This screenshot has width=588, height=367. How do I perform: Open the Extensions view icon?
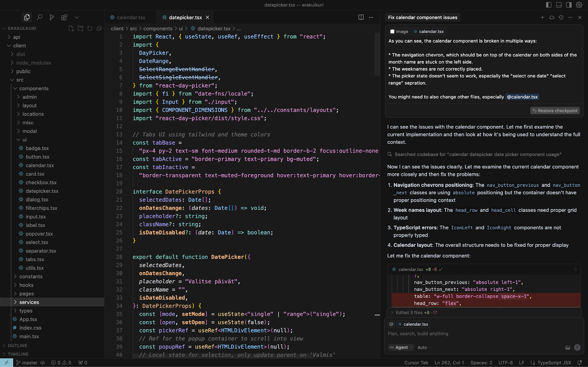pyautogui.click(x=64, y=17)
